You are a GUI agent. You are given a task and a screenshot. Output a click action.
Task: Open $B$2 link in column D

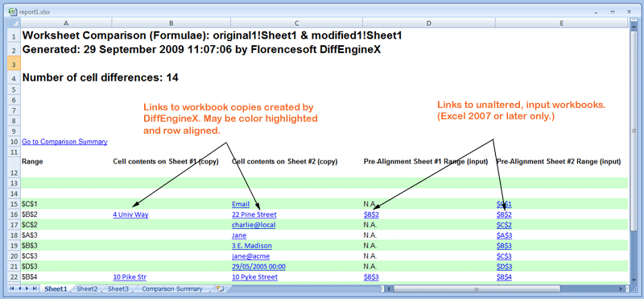coord(371,214)
